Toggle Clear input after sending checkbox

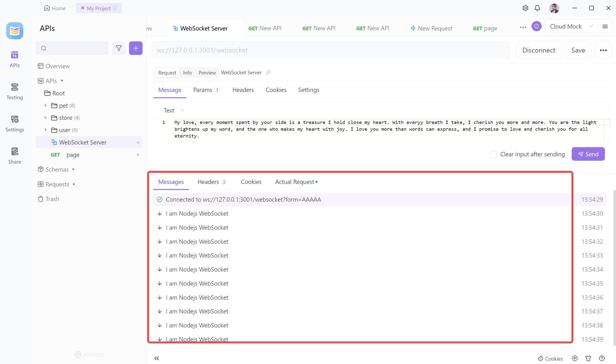493,154
